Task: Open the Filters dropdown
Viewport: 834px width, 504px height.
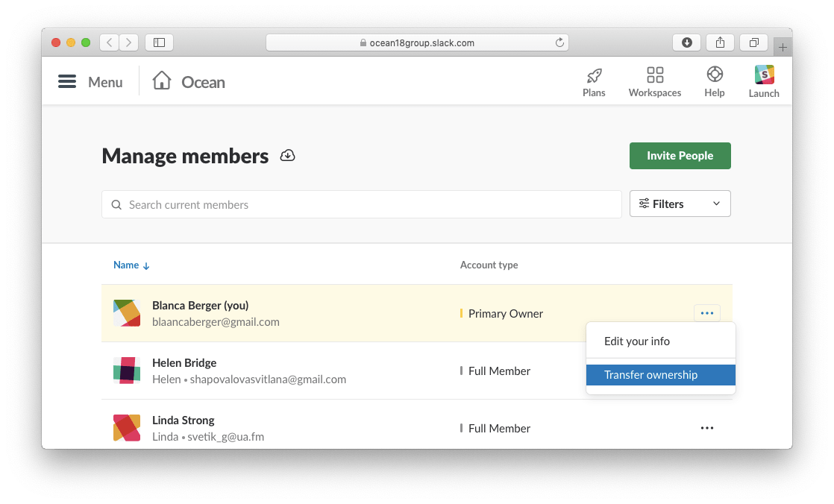Action: pyautogui.click(x=680, y=203)
